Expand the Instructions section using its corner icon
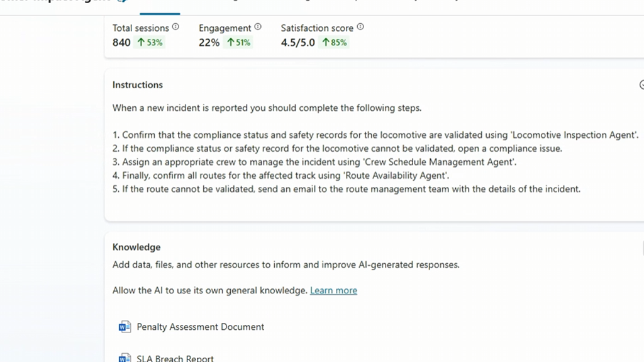Screen dimensions: 644x362 point(641,85)
